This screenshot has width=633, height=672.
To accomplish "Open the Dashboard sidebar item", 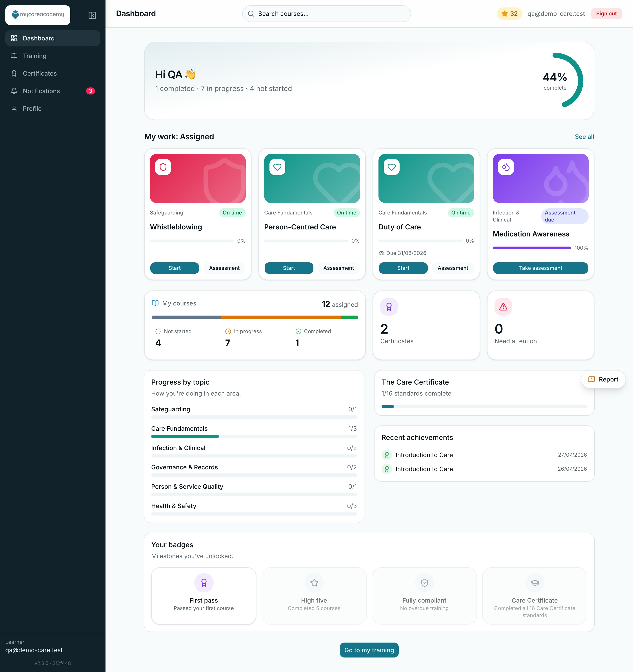I will [x=53, y=38].
